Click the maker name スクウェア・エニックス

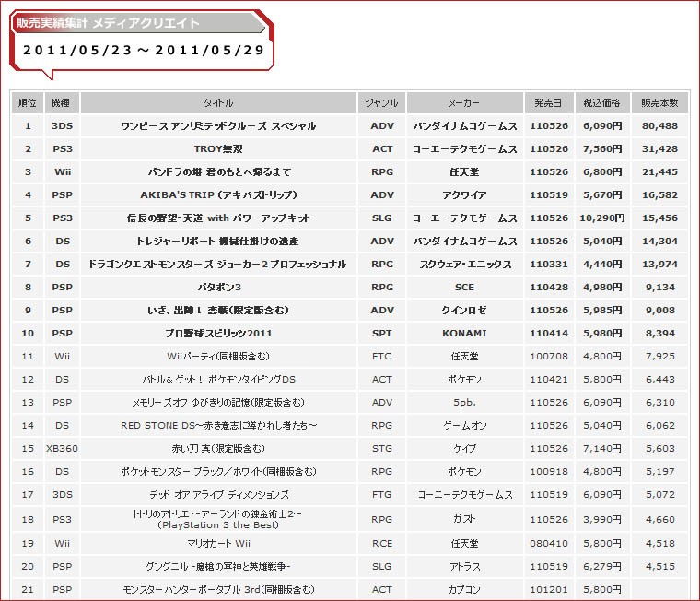(x=465, y=264)
